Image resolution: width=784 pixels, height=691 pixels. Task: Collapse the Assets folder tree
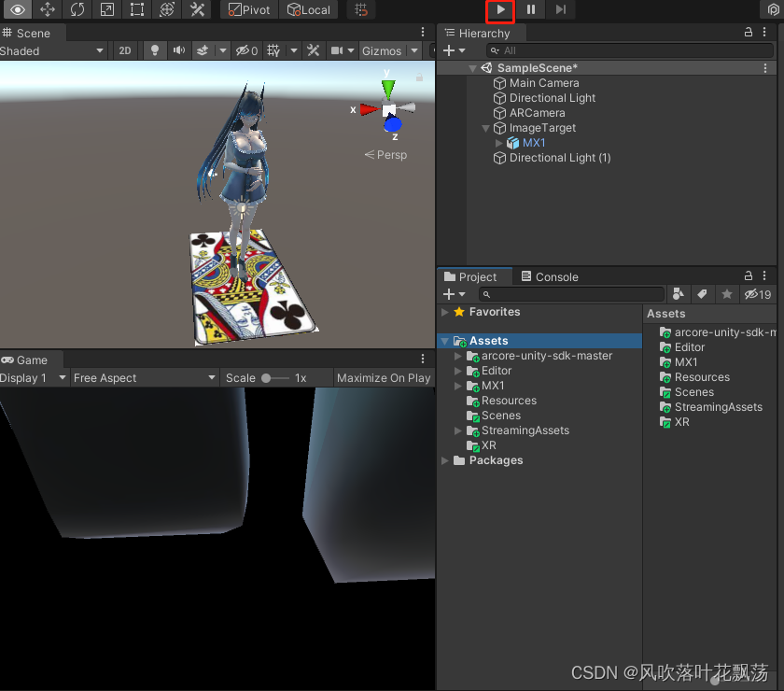445,340
